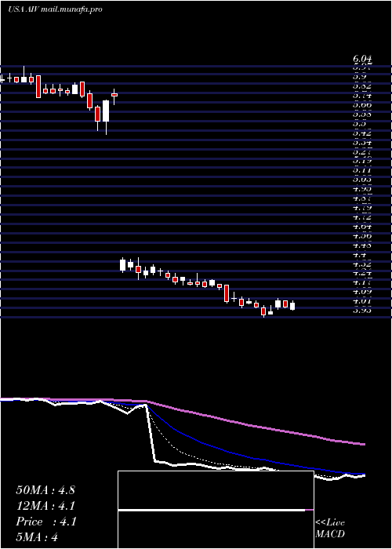Click the 3.93 bottom price axis label
392x549 pixels.
362,311
